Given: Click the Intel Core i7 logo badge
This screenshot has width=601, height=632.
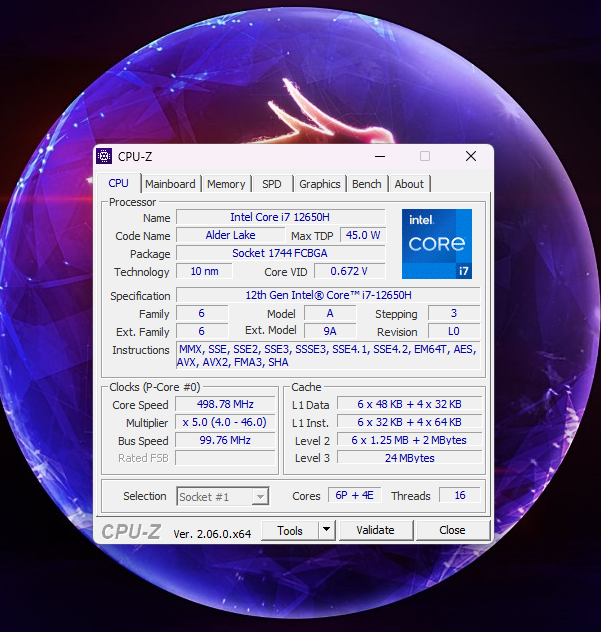Looking at the screenshot, I should tap(437, 244).
